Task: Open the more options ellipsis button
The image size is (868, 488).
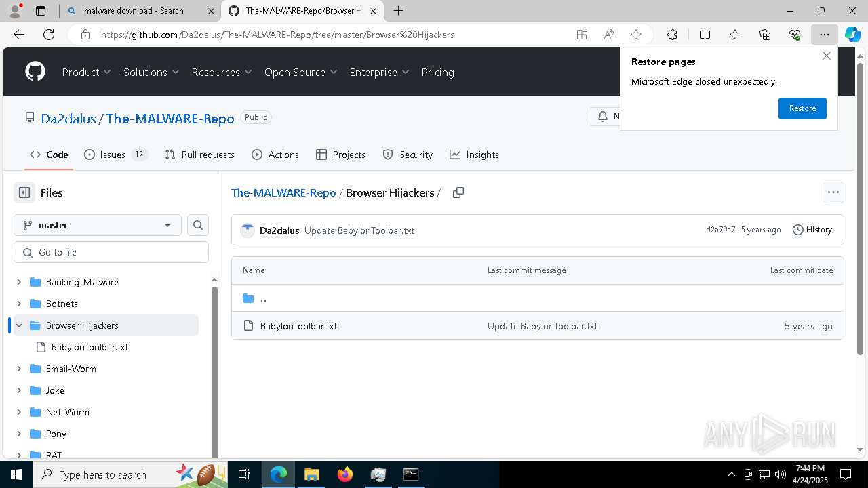Action: coord(833,192)
